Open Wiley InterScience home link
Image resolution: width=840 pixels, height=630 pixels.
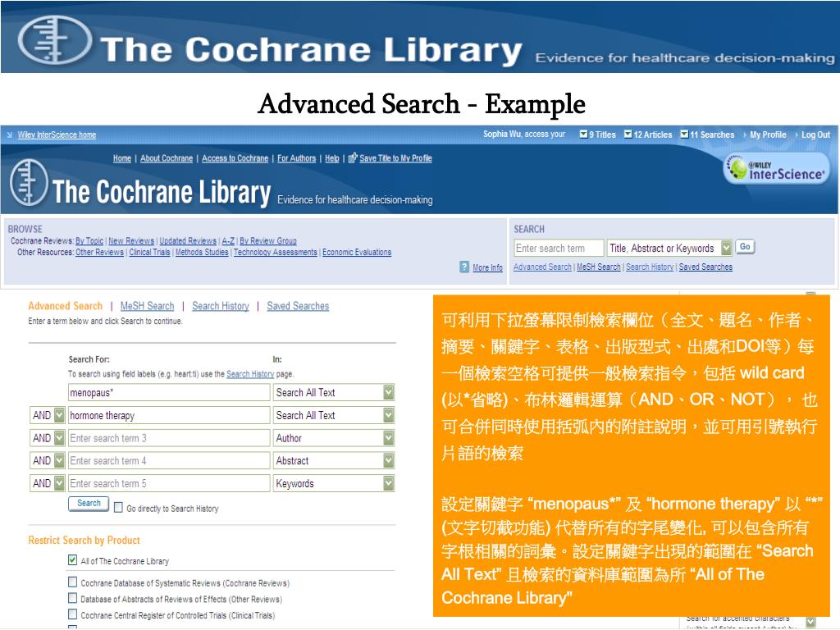(57, 135)
